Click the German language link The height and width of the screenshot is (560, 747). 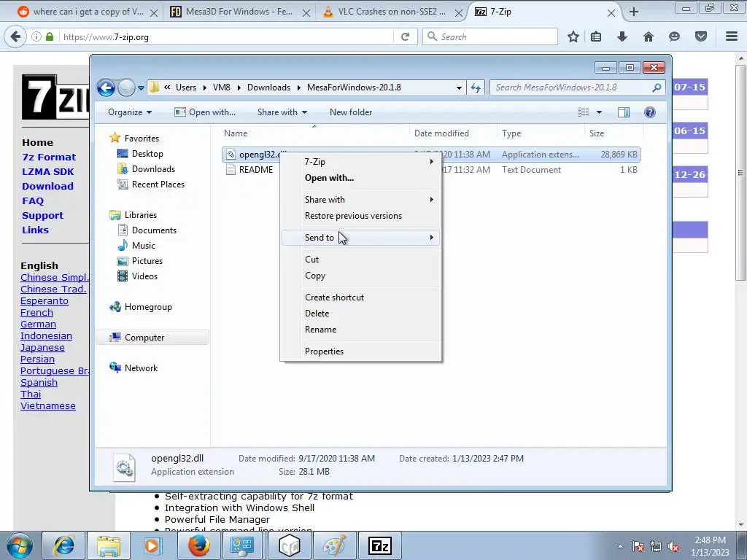(x=38, y=324)
